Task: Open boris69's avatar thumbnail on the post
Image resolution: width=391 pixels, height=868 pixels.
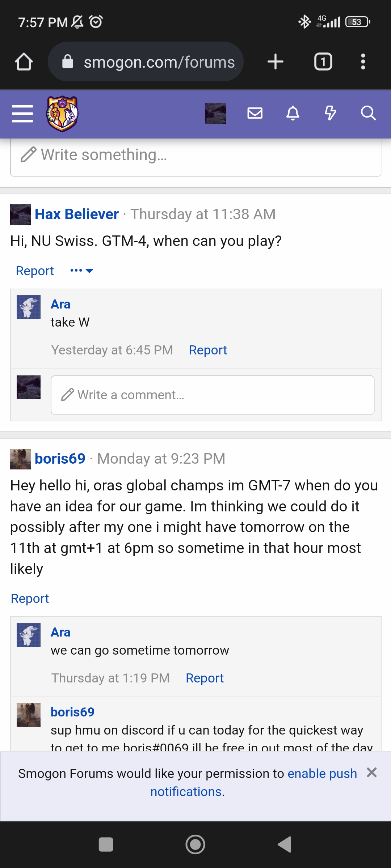Action: click(20, 459)
